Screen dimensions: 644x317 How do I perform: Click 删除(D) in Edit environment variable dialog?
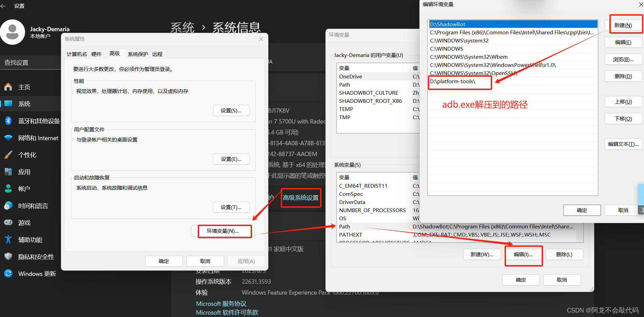(x=623, y=76)
